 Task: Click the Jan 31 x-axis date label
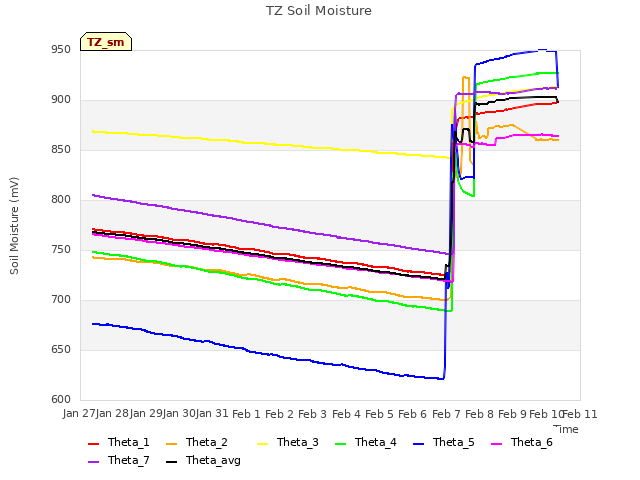click(x=212, y=414)
